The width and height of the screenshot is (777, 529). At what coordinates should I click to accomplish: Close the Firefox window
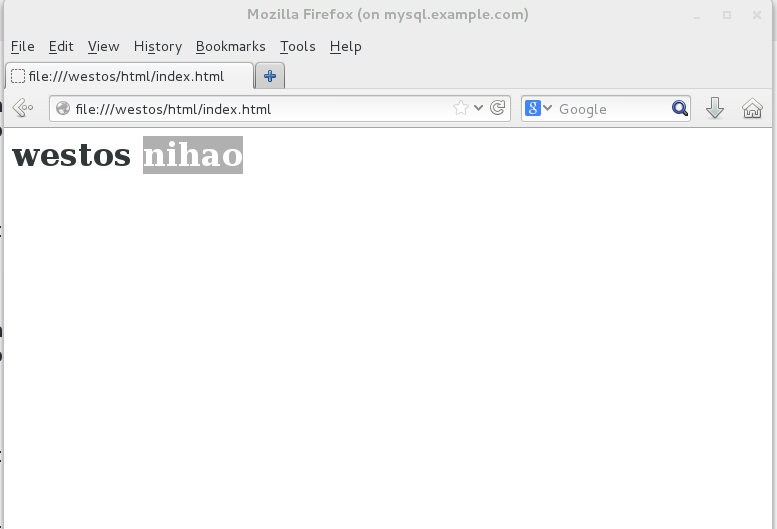click(x=757, y=15)
